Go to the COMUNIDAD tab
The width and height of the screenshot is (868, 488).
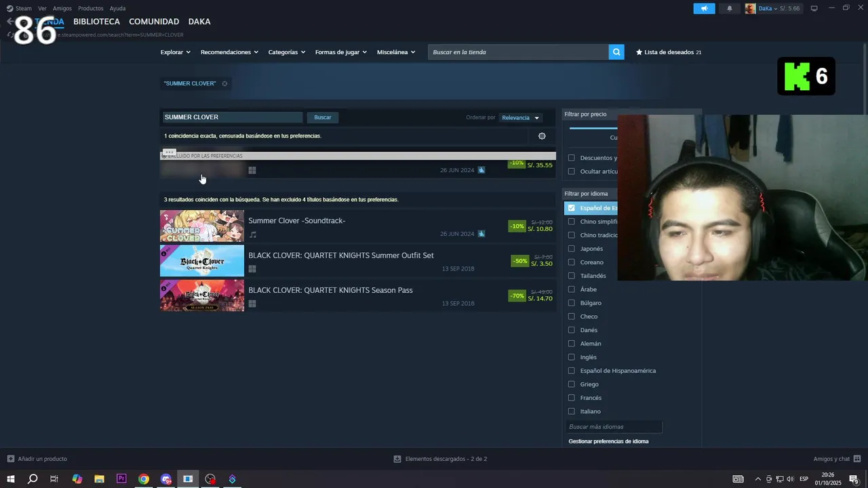coord(154,22)
